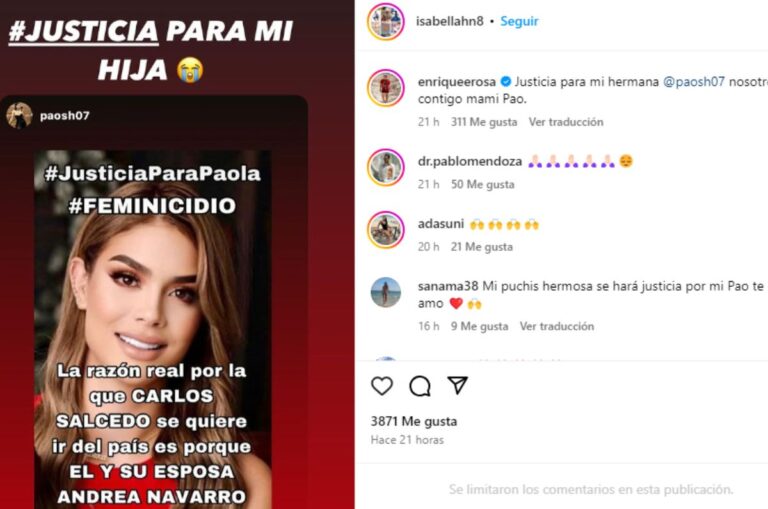Screen dimensions: 768x509
Task: Open adasuni profile avatar
Action: click(x=385, y=230)
